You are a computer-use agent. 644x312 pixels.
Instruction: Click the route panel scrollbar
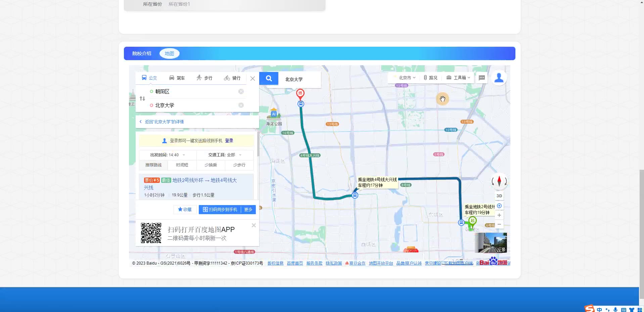coord(258,144)
